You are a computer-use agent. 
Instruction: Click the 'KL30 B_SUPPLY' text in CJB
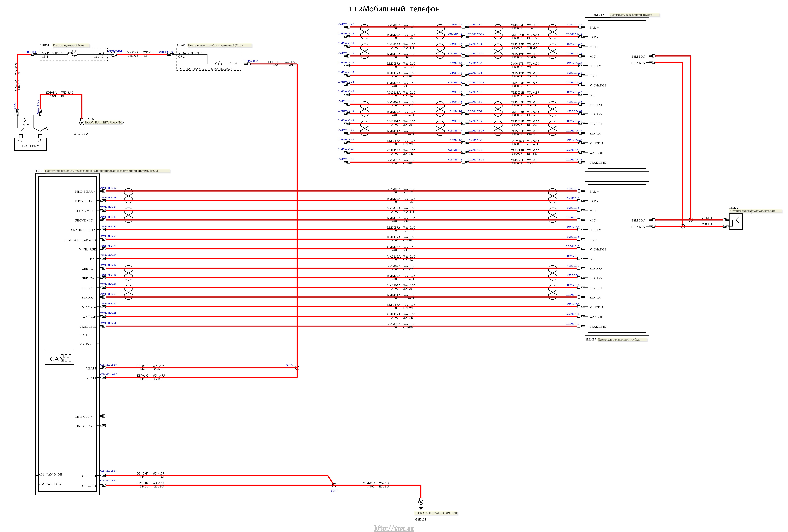(x=190, y=53)
